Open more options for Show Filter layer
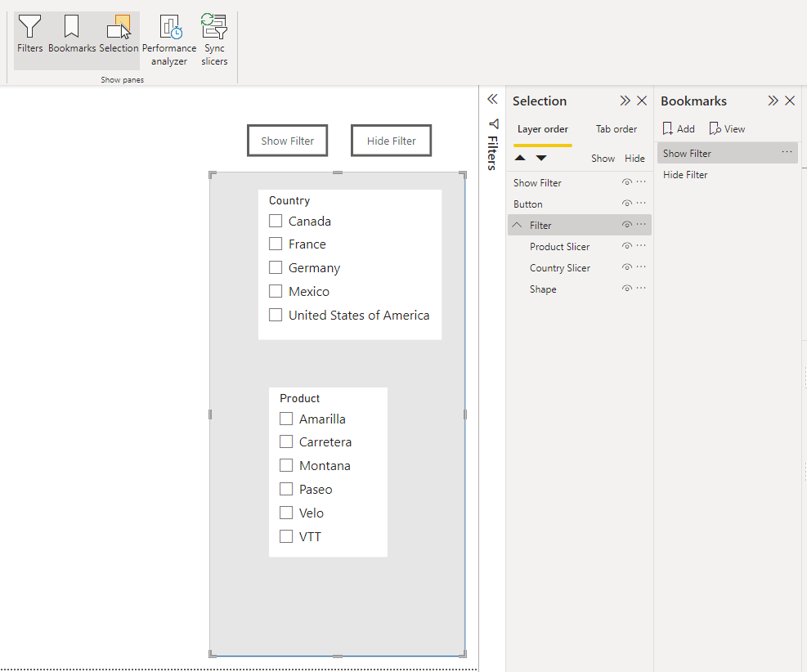Screen dimensions: 807x672 641,181
